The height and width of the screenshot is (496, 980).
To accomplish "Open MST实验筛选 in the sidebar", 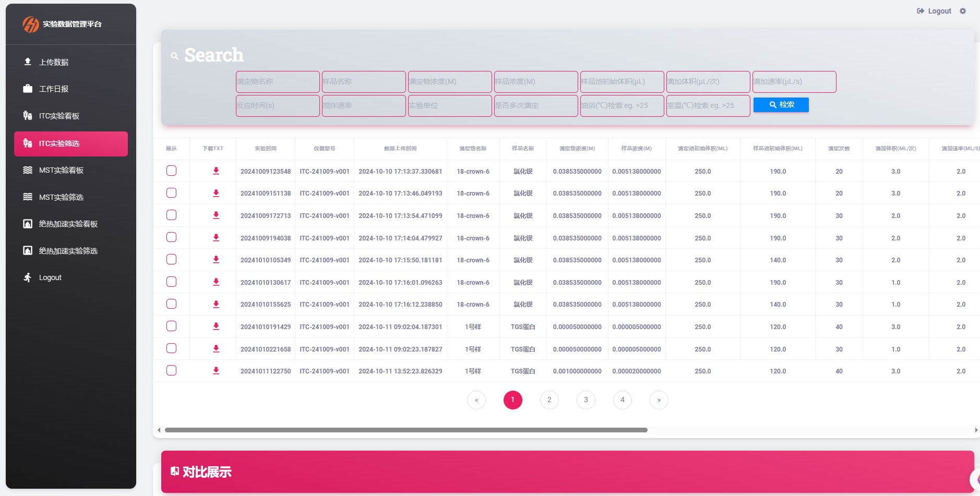I will tap(61, 197).
